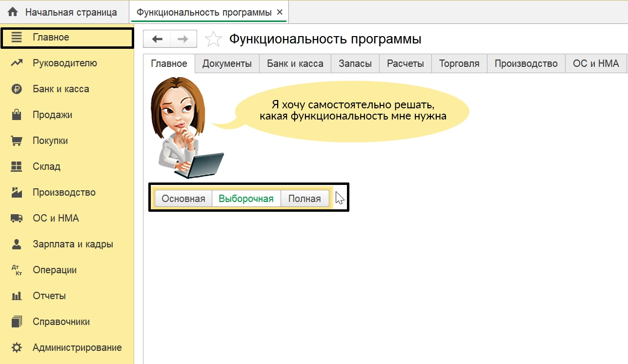
Task: Open Склад via its grid icon
Action: coord(17,167)
